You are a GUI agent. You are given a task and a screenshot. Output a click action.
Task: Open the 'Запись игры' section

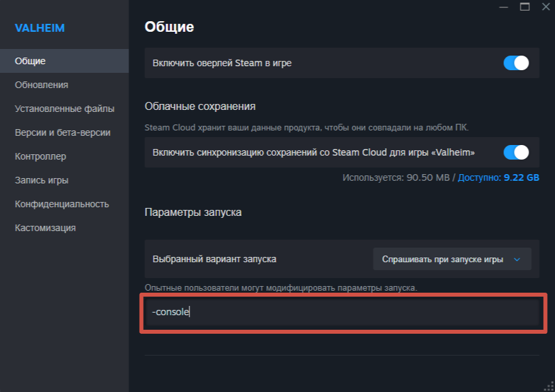(64, 180)
